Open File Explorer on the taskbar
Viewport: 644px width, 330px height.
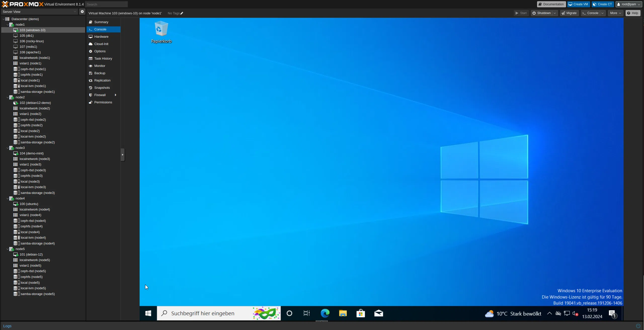343,313
